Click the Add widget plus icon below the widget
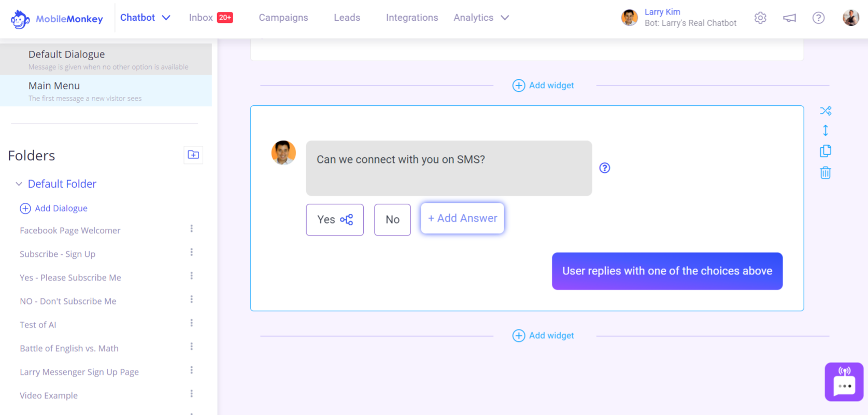The height and width of the screenshot is (415, 868). [518, 335]
